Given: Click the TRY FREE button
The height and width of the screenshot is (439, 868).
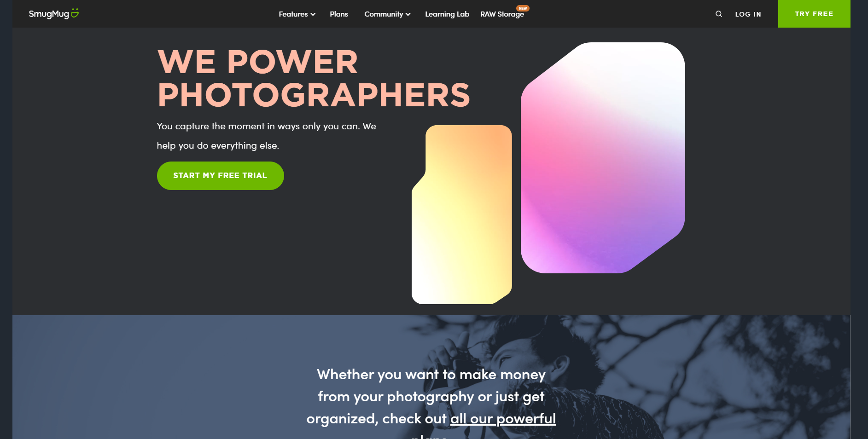Looking at the screenshot, I should pos(814,14).
